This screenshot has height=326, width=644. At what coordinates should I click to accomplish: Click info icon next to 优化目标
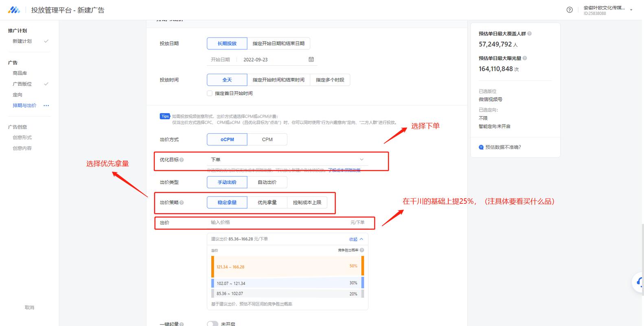182,160
